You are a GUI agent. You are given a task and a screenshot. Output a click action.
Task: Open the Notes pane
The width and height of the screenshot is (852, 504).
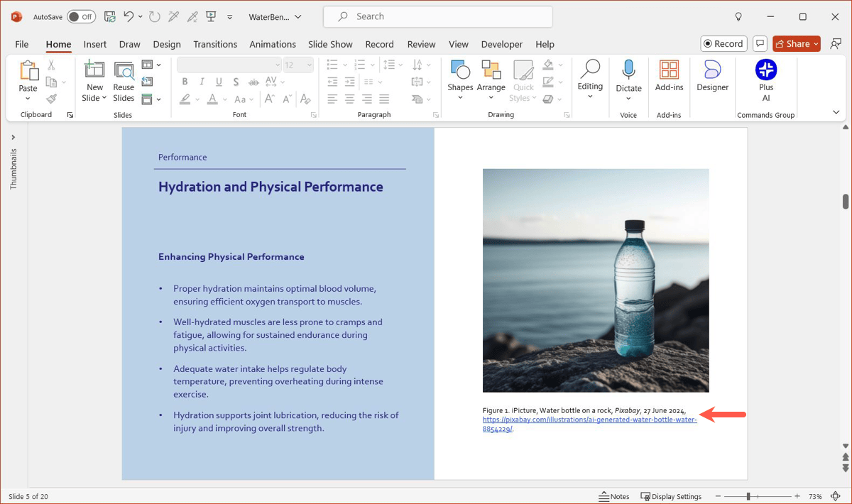click(x=614, y=496)
